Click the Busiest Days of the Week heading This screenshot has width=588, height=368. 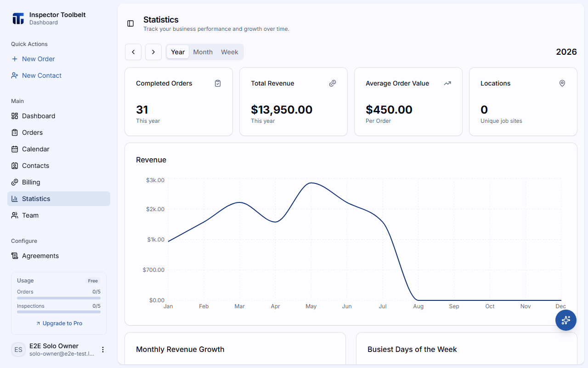412,350
